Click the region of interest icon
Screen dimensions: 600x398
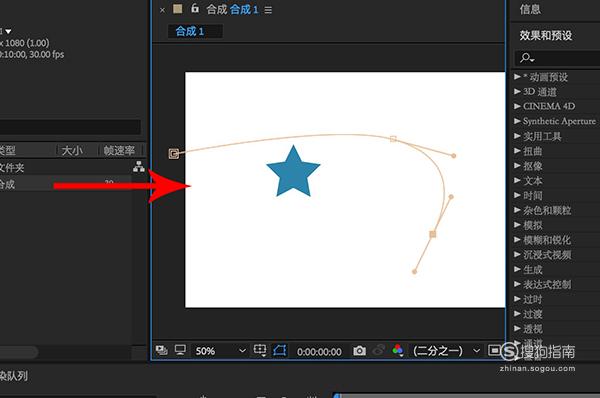tap(494, 350)
